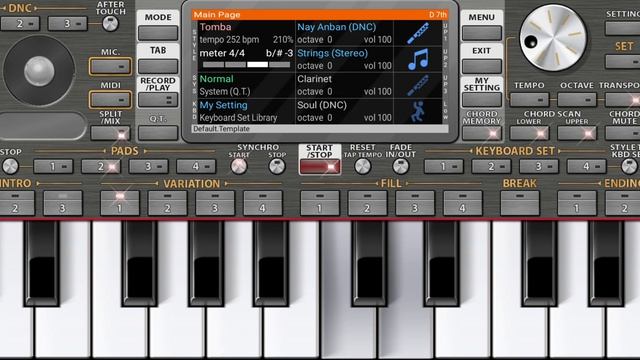Click the Octave button
Screen dimensions: 640x360
point(577,100)
